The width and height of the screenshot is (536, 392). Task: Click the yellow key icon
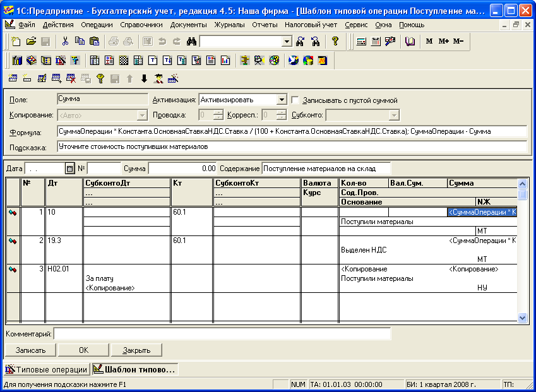click(x=100, y=79)
